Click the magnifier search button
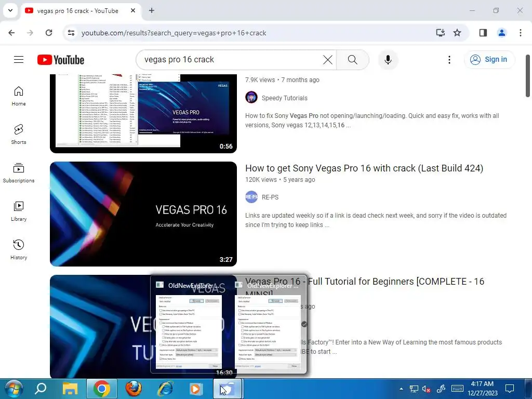 (353, 60)
